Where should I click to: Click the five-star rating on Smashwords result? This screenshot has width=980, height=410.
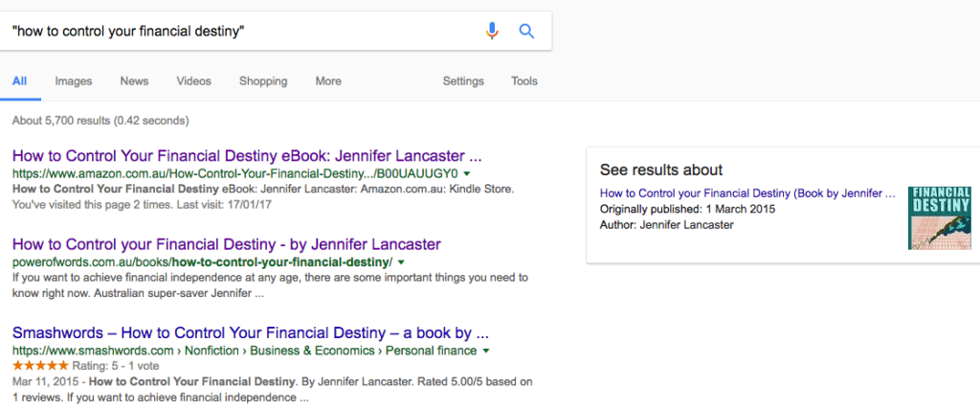(40, 366)
